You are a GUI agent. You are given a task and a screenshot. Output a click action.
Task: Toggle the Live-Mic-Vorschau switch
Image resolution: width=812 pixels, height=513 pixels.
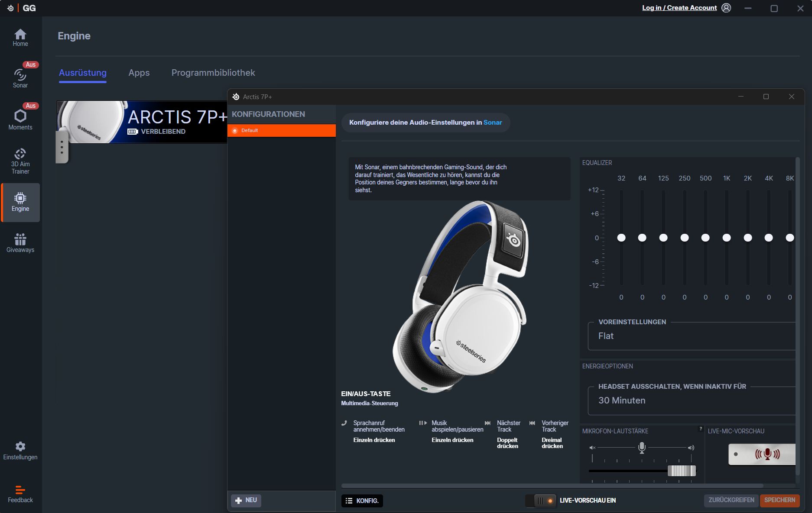[x=762, y=454]
